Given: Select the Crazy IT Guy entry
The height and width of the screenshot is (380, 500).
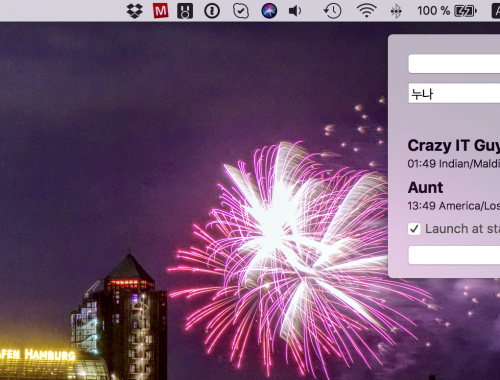Looking at the screenshot, I should pos(454,146).
